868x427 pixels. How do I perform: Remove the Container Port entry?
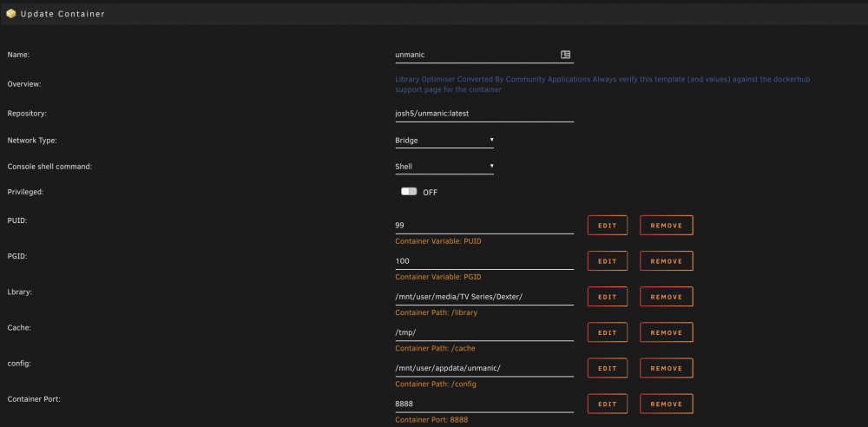(667, 404)
